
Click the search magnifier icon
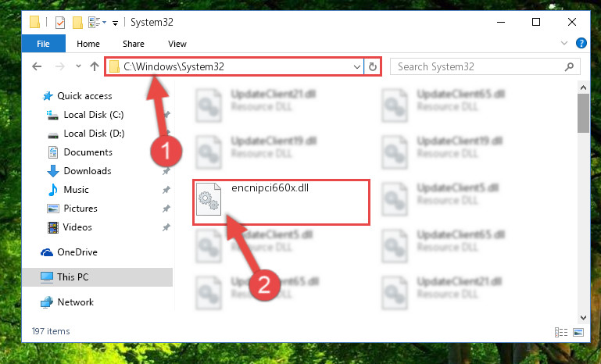pyautogui.click(x=569, y=66)
